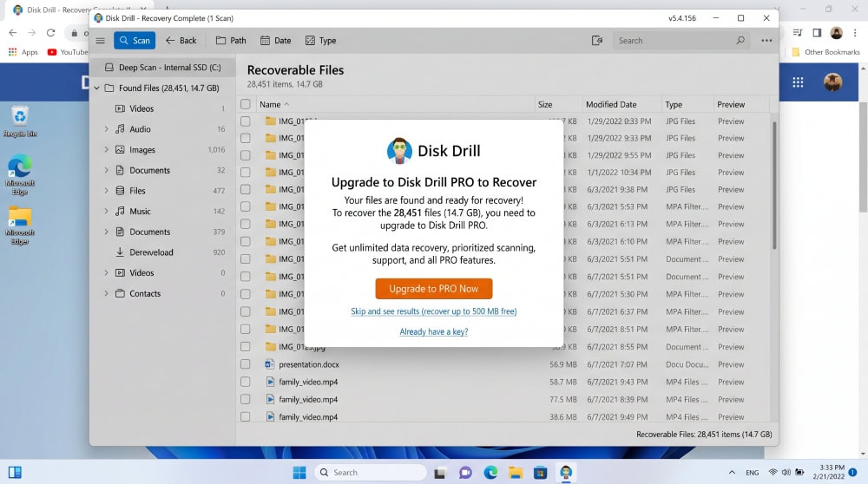Click the file list vertical scrollbar

pyautogui.click(x=774, y=186)
